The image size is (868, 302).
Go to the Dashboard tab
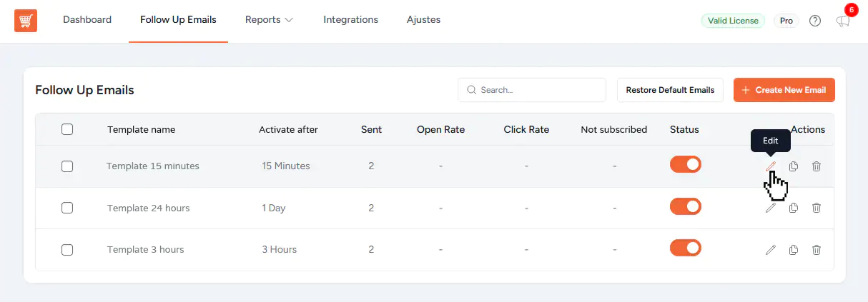click(87, 20)
